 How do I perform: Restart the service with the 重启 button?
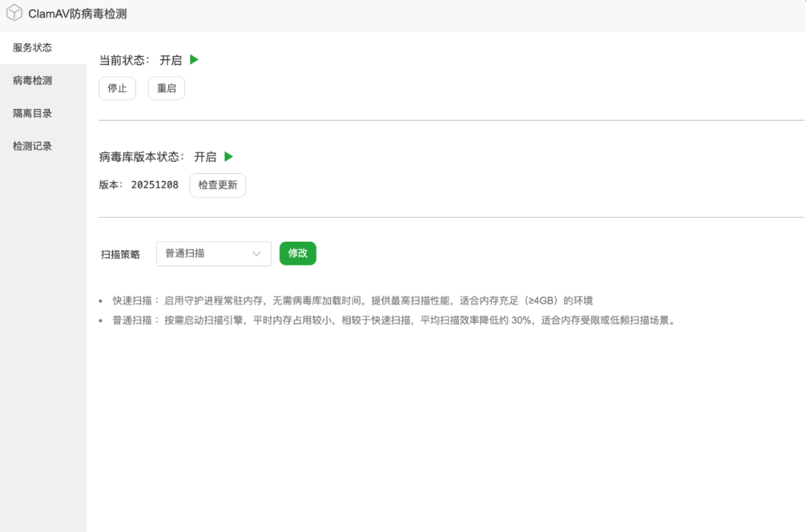pos(166,88)
